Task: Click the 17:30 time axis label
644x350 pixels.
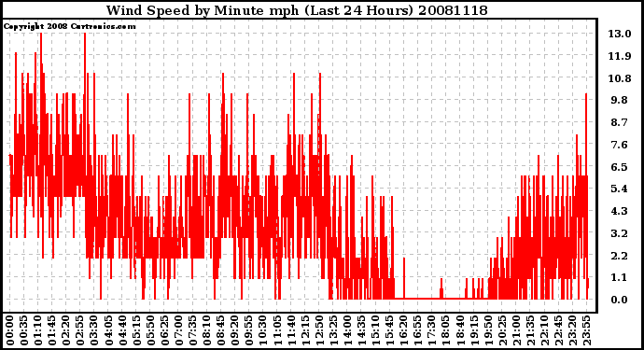Action: (431, 330)
